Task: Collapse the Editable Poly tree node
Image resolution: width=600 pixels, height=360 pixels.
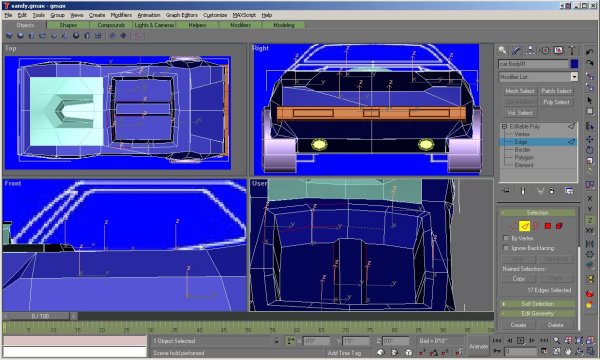Action: [x=504, y=126]
